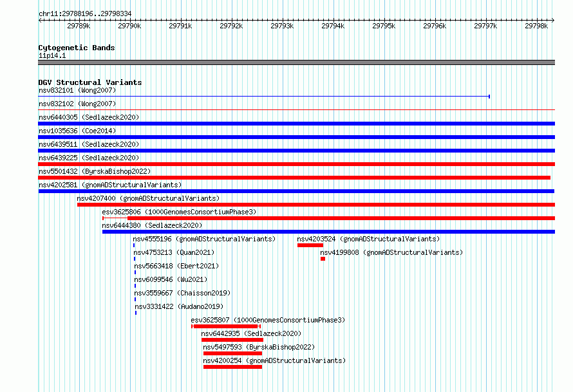Viewport: 573px width, 392px height.
Task: Click the 29798k ruler label
Action: coord(536,26)
